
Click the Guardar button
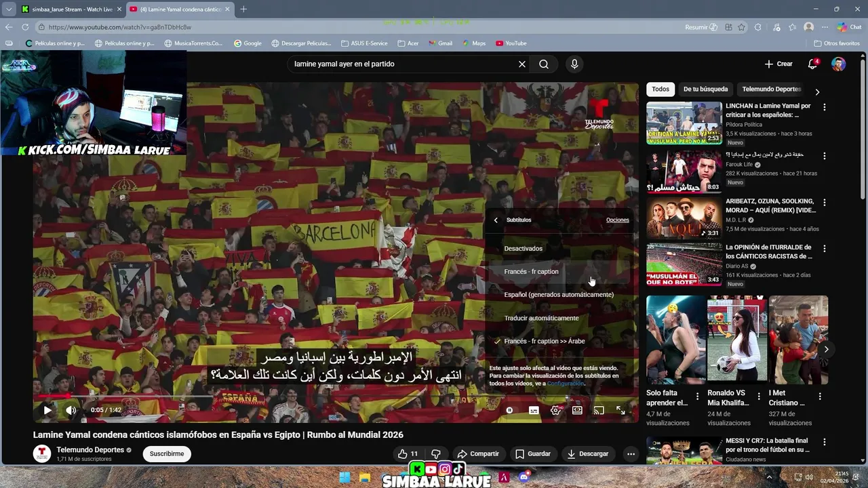click(x=533, y=454)
